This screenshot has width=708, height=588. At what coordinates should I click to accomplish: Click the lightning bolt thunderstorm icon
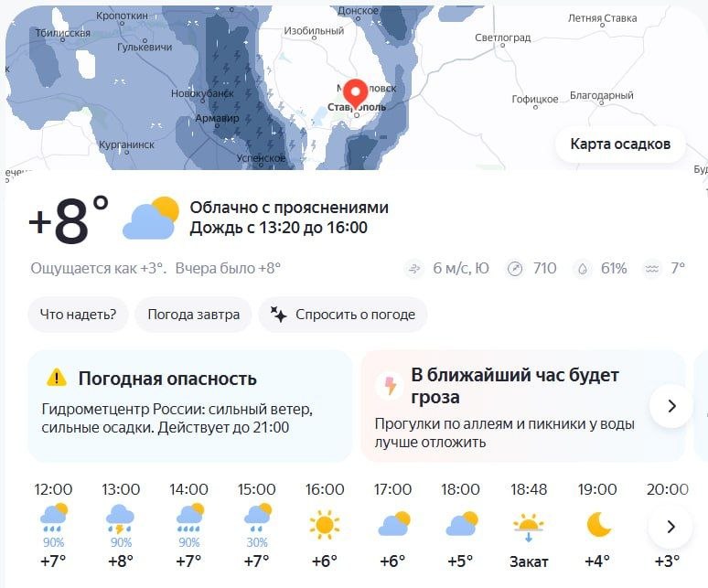click(x=391, y=386)
